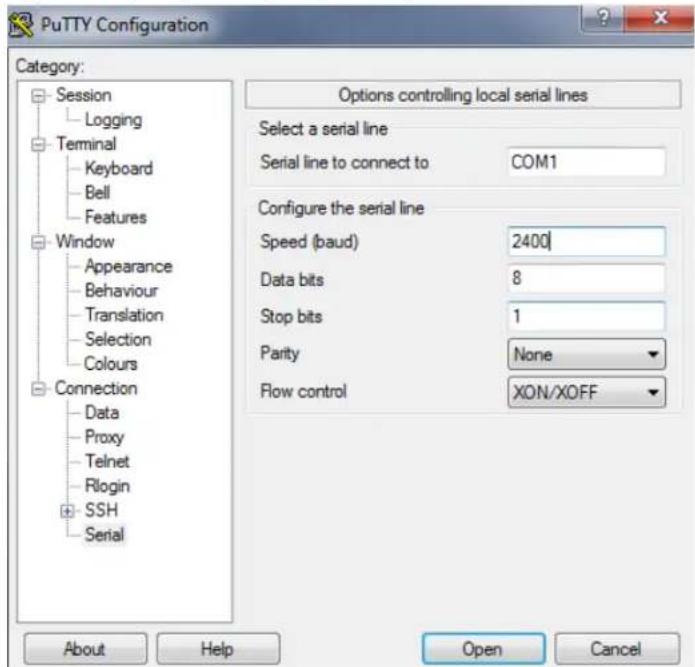This screenshot has width=695, height=667.
Task: Expand the SSH tree node
Action: tap(67, 511)
